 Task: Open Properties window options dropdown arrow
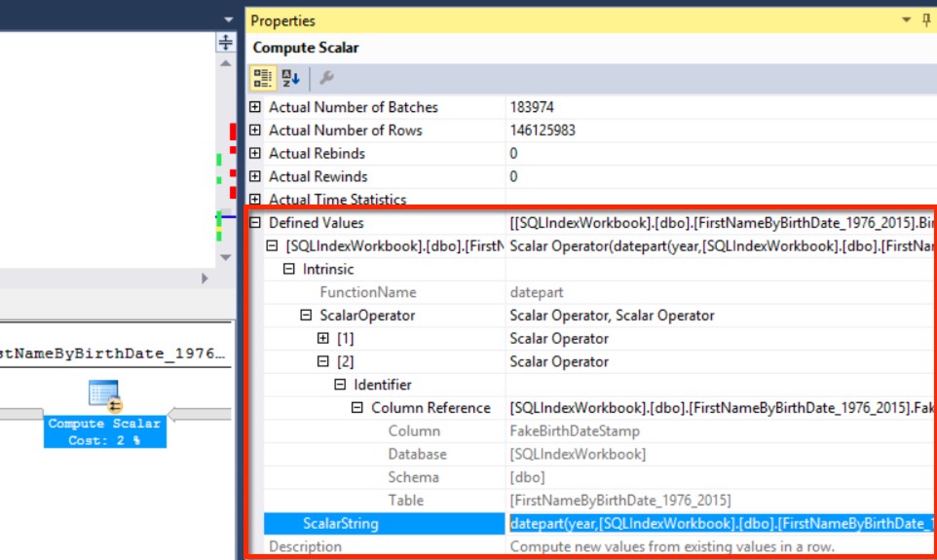point(906,20)
